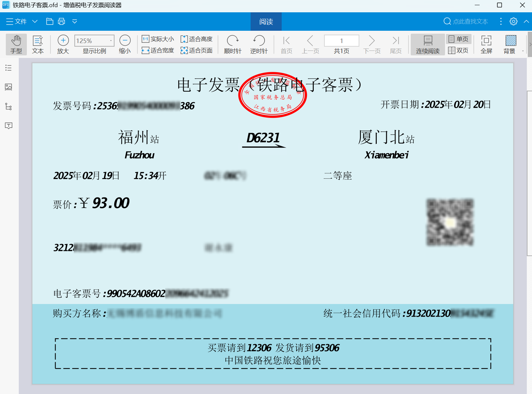Image resolution: width=532 pixels, height=394 pixels.
Task: Open the annotations panel icon in sidebar
Action: pyautogui.click(x=8, y=126)
